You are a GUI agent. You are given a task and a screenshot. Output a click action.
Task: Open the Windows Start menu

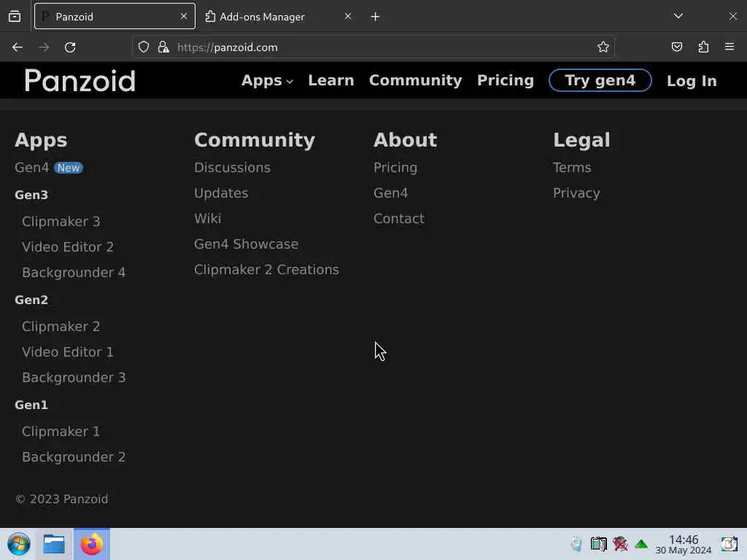coord(18,544)
